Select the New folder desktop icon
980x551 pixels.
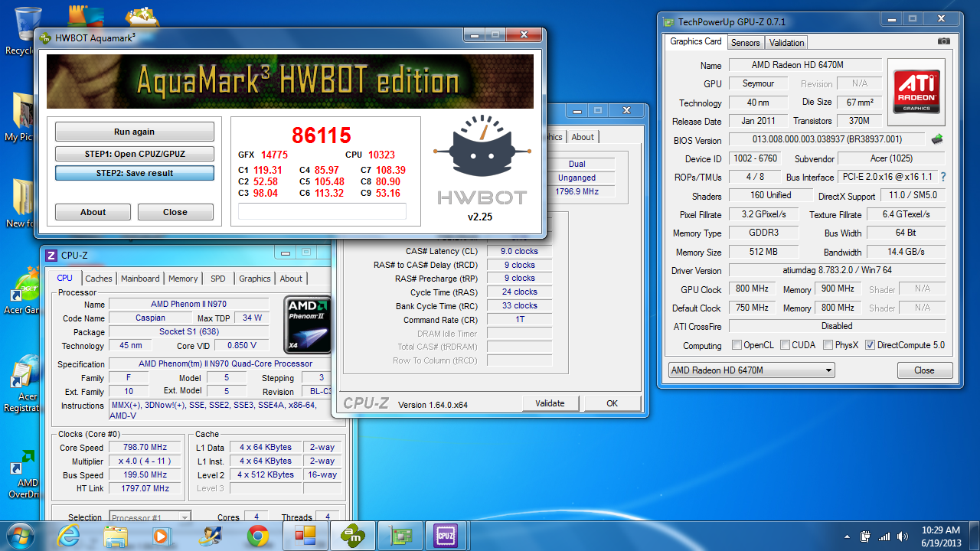(21, 203)
